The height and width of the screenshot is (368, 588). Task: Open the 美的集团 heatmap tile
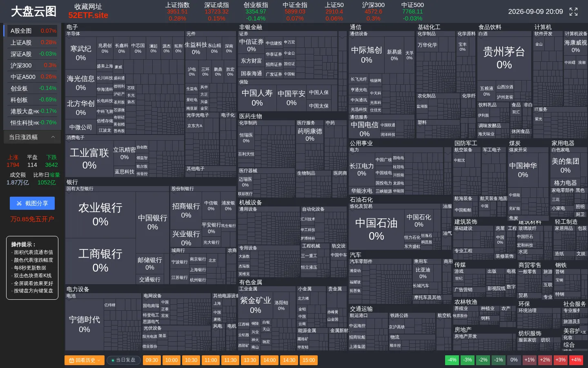565,165
